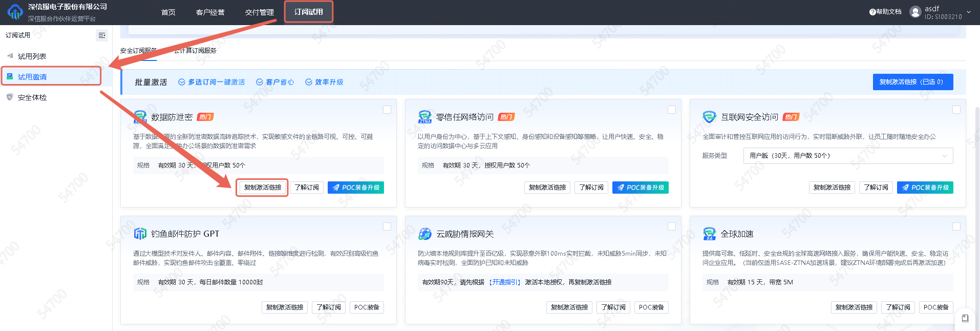Collapse the sidebar using the menu icon
980x331 pixels.
pyautogui.click(x=102, y=35)
